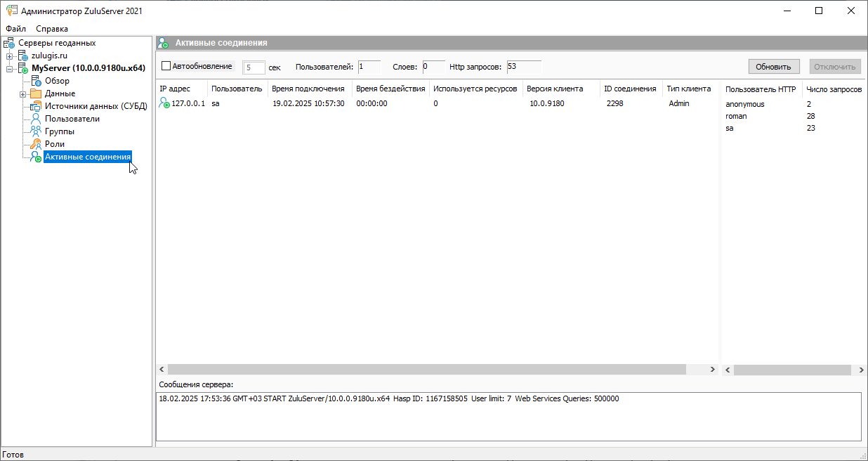Expand the zulugis.ru server node

(x=9, y=56)
